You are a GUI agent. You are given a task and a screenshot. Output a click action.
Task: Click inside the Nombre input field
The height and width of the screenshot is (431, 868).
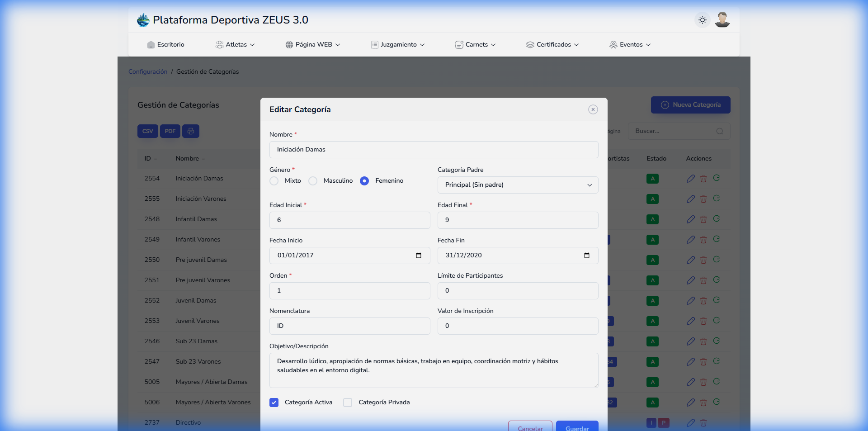pyautogui.click(x=434, y=150)
